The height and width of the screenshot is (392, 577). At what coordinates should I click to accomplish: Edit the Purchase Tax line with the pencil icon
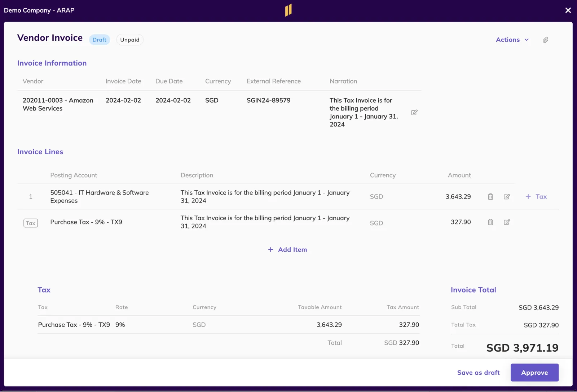pyautogui.click(x=507, y=222)
